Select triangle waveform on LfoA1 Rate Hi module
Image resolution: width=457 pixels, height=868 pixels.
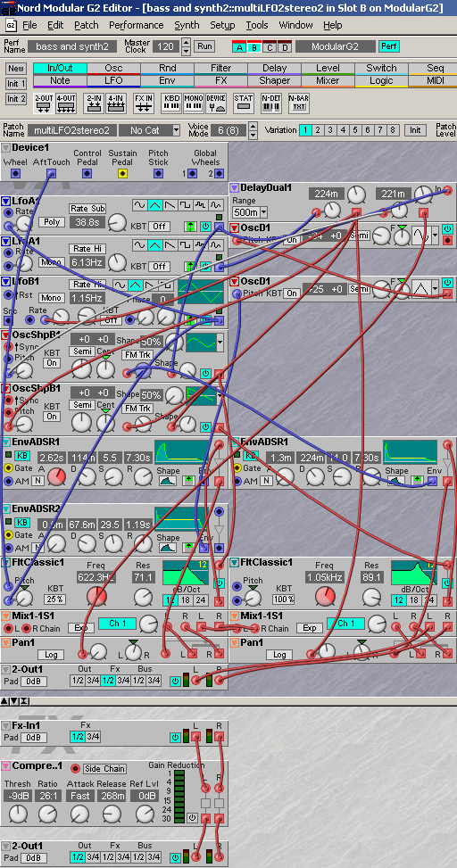pos(154,245)
